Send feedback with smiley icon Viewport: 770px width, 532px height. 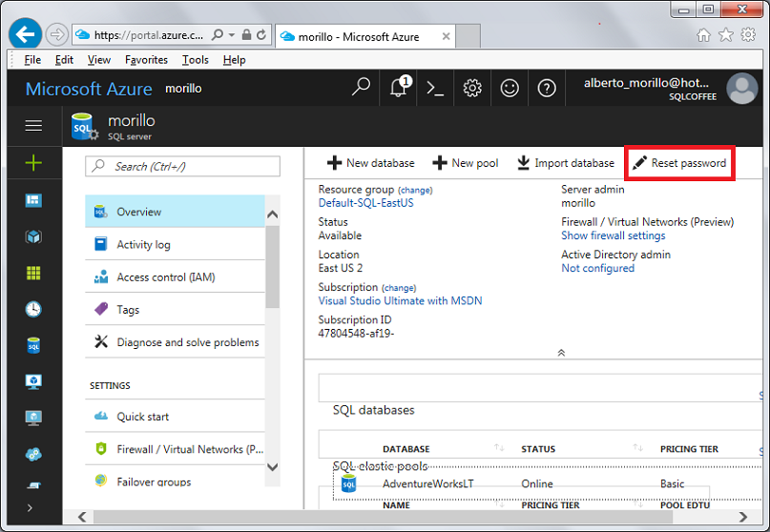[x=510, y=89]
